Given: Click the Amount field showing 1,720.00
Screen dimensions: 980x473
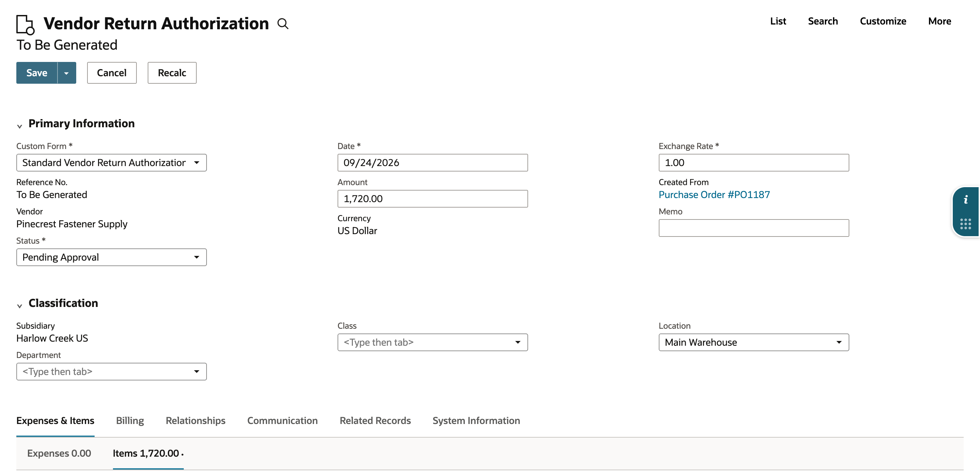Looking at the screenshot, I should pos(432,199).
